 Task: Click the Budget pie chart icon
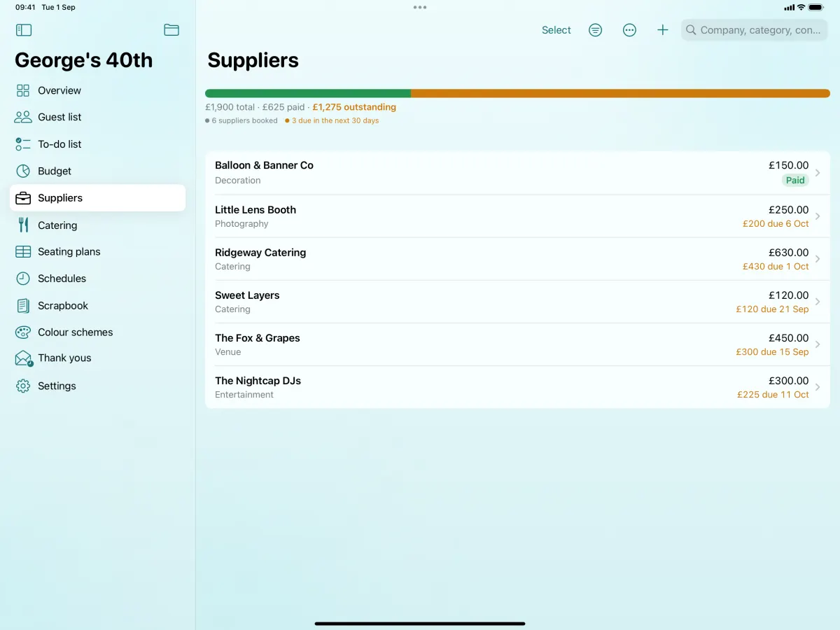coord(23,171)
